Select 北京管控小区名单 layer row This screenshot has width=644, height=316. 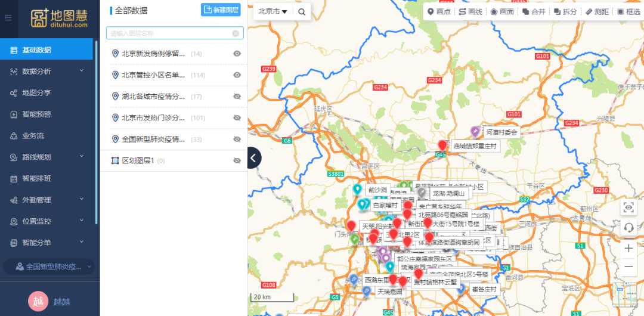coord(174,75)
